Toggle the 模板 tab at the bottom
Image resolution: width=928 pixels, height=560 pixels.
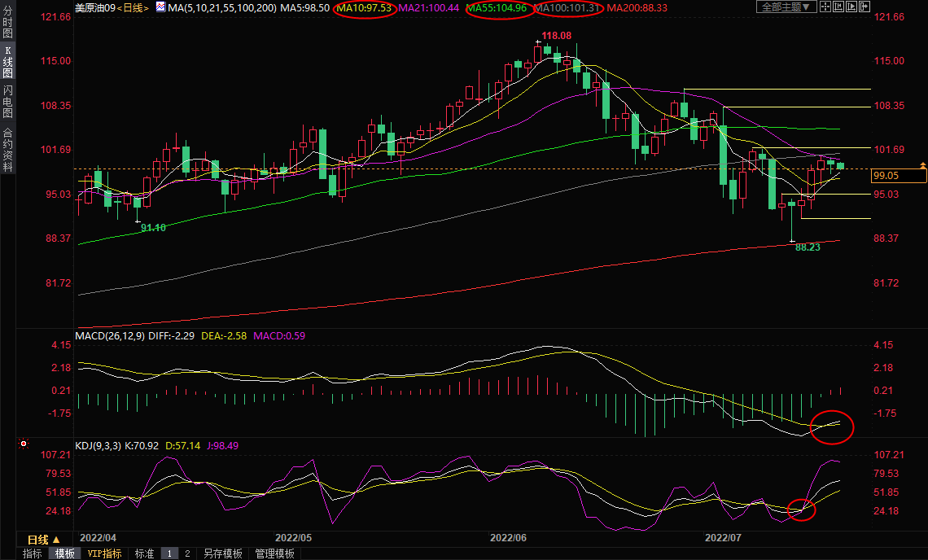tap(64, 553)
